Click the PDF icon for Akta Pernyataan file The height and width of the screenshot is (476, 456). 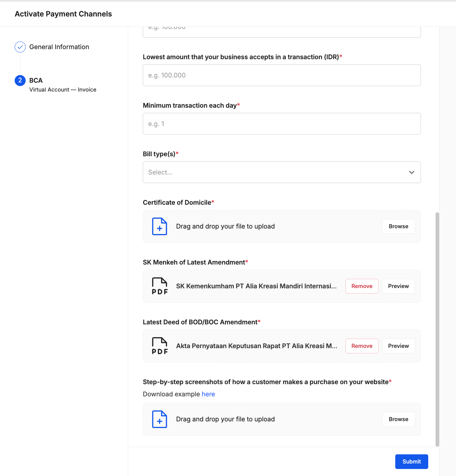159,346
